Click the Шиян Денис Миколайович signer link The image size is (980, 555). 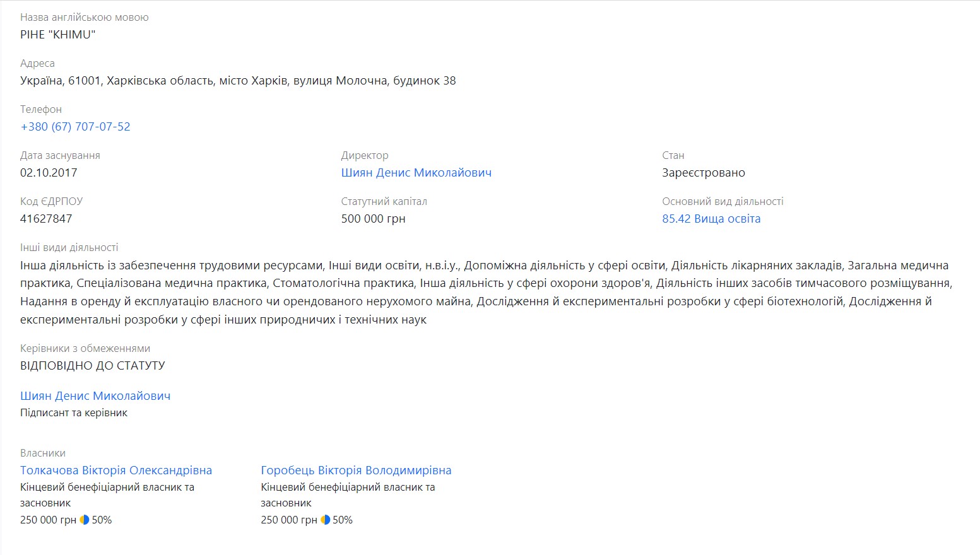point(95,395)
